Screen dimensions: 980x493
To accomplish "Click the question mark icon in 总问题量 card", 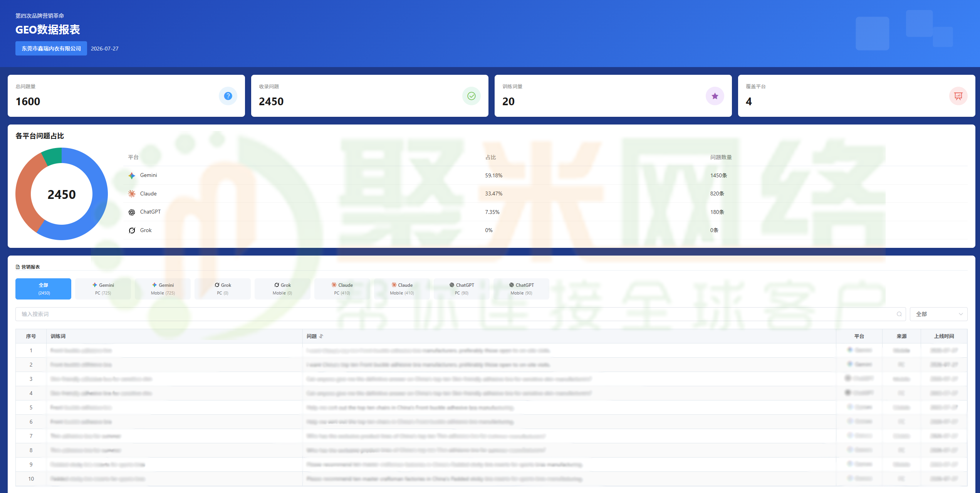I will pos(228,96).
